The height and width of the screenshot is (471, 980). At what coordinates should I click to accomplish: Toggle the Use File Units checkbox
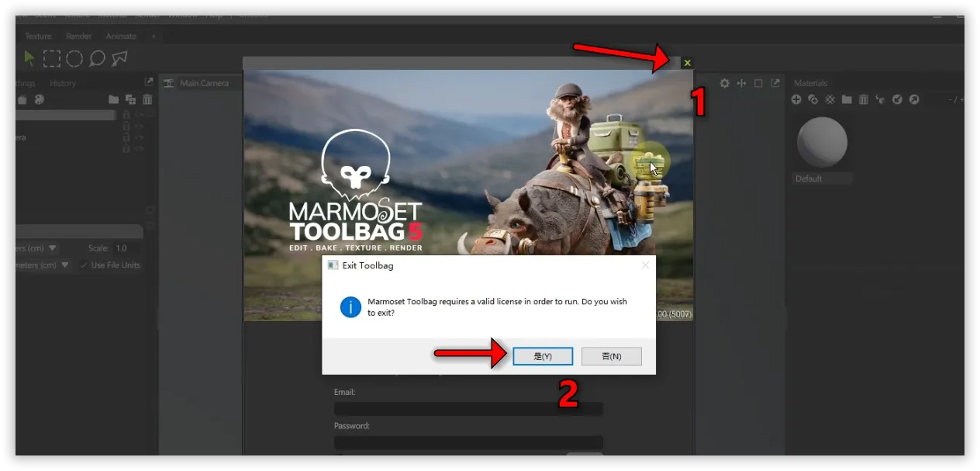[x=84, y=265]
